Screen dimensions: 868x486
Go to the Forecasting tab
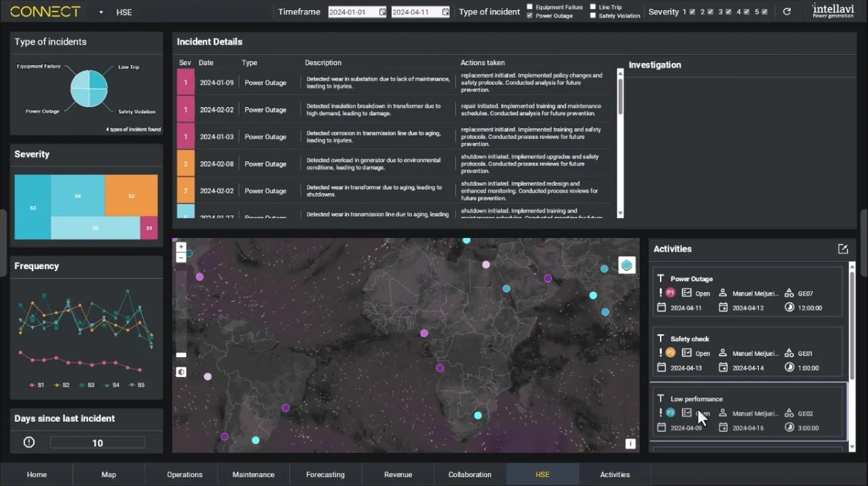325,474
